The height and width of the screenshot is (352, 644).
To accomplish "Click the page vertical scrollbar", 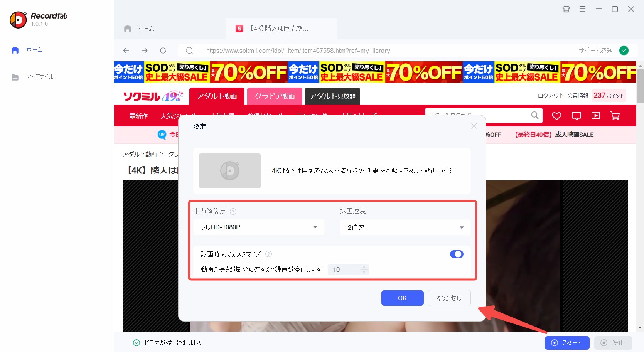I will click(x=640, y=86).
